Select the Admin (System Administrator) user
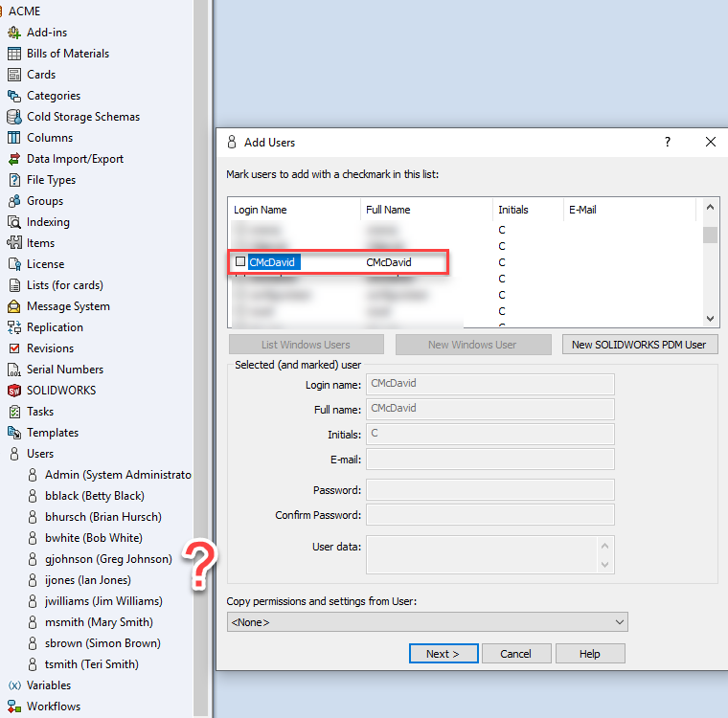Viewport: 728px width, 718px height. [118, 475]
